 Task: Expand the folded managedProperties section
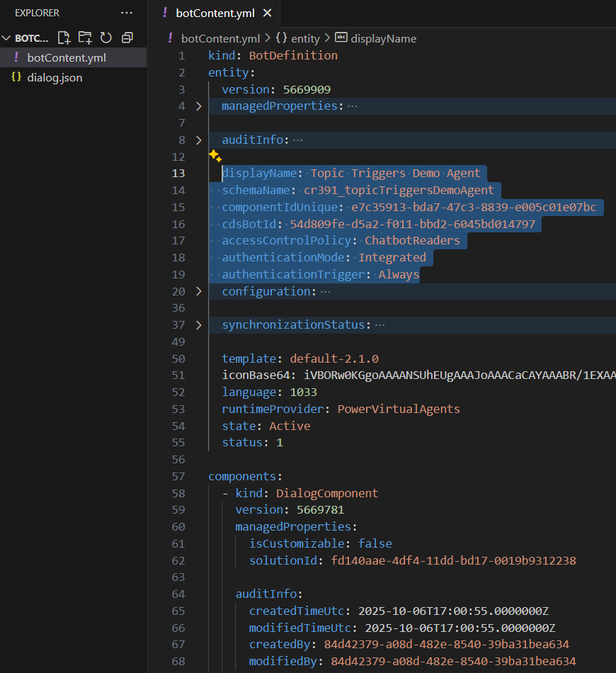point(199,106)
